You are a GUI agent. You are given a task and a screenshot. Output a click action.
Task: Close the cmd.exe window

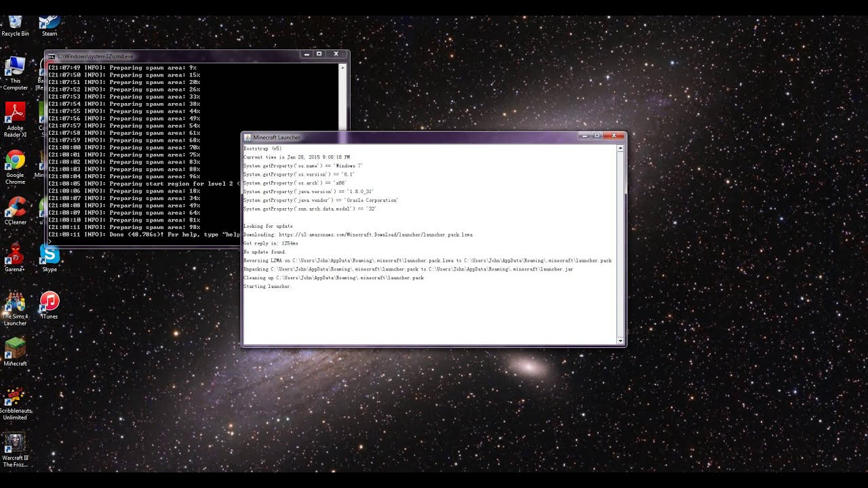(x=336, y=54)
